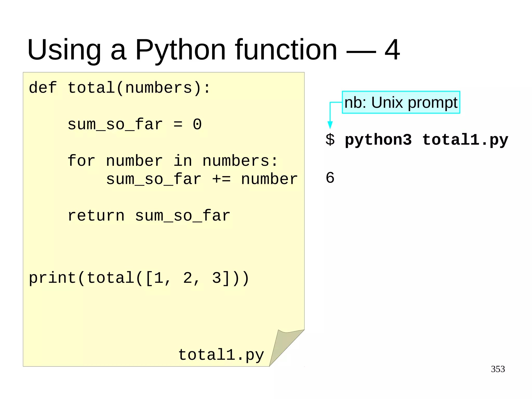This screenshot has height=399, width=532.
Task: Click the command text 'python3 total1.py'
Action: [x=426, y=140]
